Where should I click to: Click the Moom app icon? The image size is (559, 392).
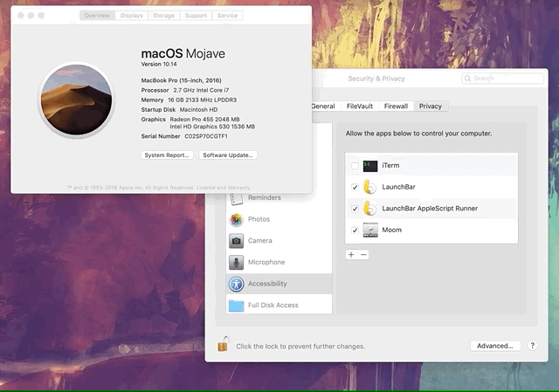[370, 230]
